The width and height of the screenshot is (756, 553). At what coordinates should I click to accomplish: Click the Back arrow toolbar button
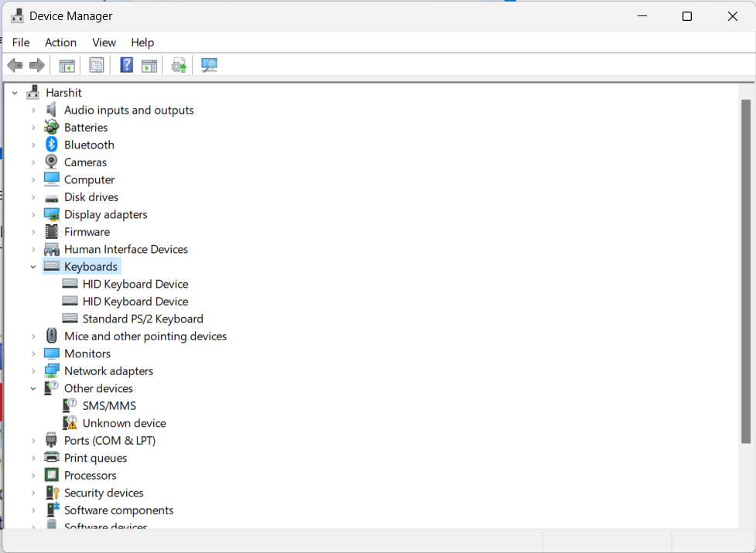pos(15,66)
